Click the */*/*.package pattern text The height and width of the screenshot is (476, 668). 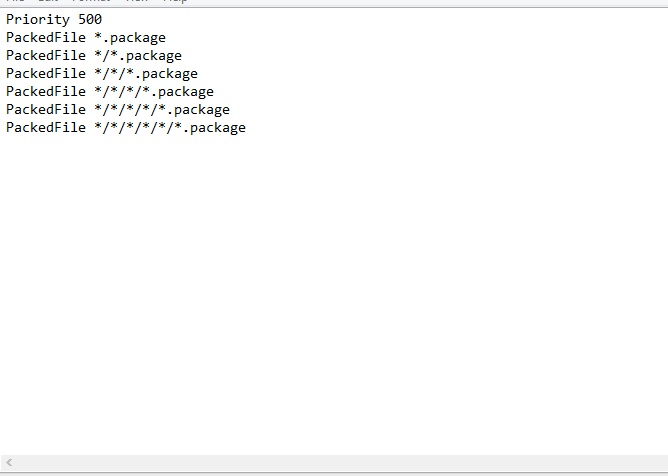pos(146,73)
